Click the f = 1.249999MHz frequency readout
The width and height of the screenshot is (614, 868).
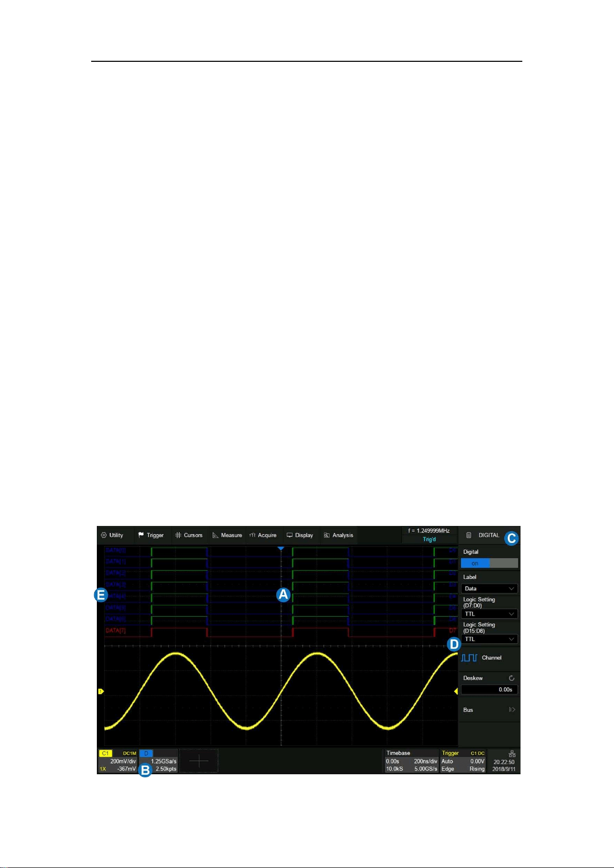(429, 531)
